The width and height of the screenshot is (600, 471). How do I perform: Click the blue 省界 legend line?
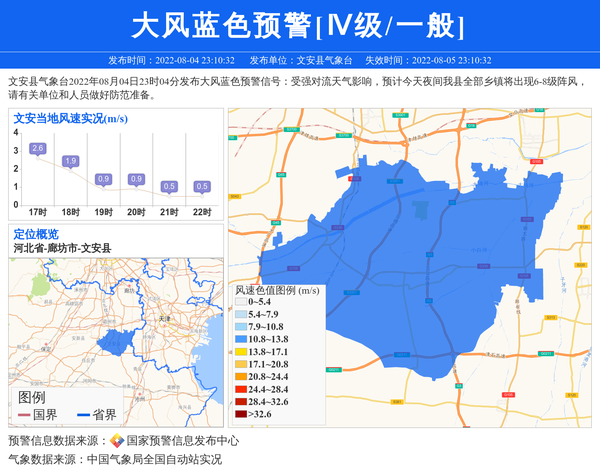click(81, 415)
